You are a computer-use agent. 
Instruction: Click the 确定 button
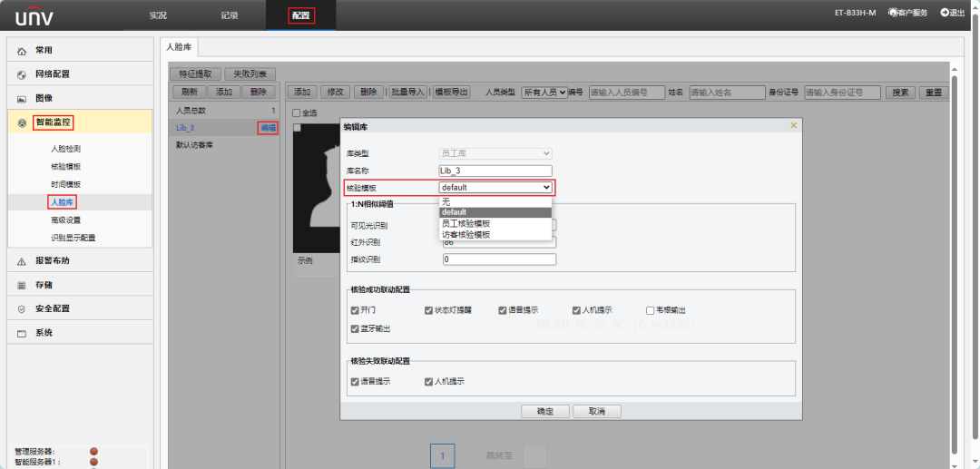click(545, 412)
